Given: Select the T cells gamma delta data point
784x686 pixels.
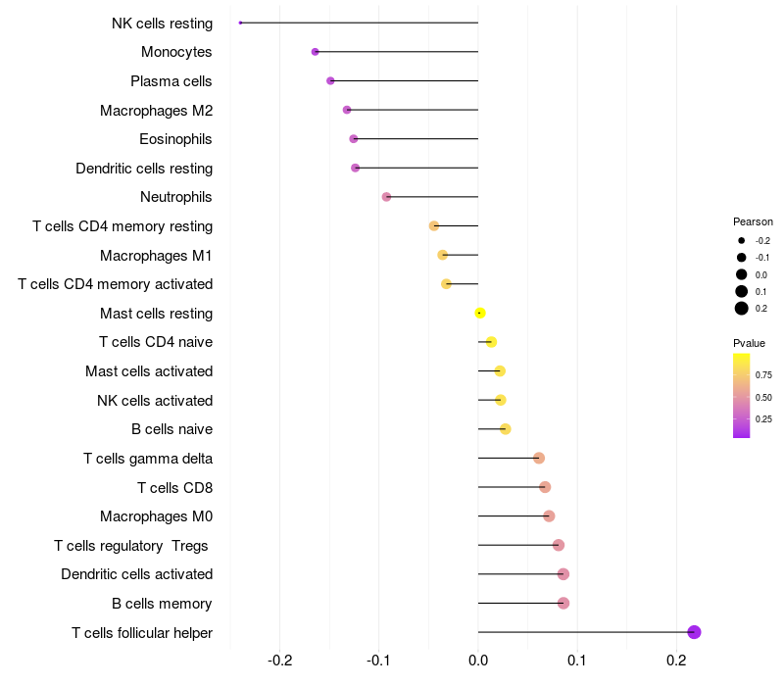Looking at the screenshot, I should click(x=539, y=458).
